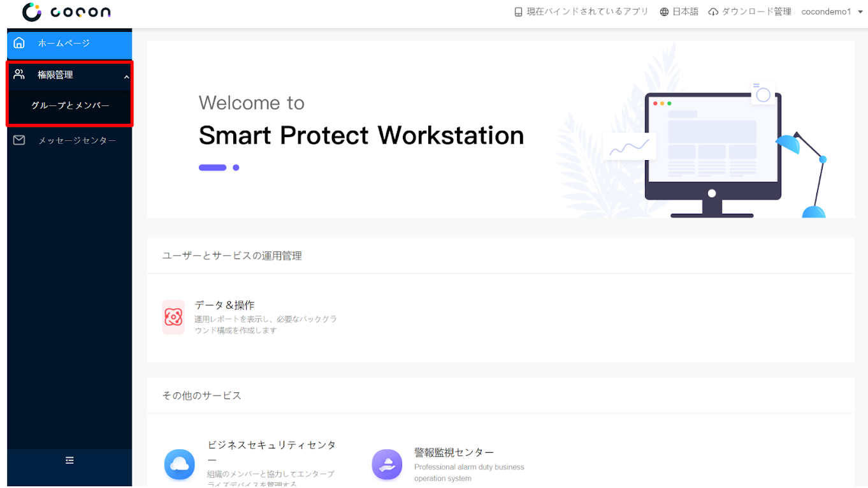Click the people icon beside 権限管理
Viewport: 868px width, 488px height.
(19, 74)
